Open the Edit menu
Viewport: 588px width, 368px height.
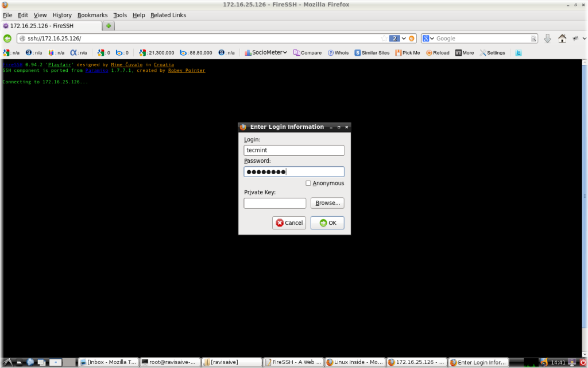[23, 15]
